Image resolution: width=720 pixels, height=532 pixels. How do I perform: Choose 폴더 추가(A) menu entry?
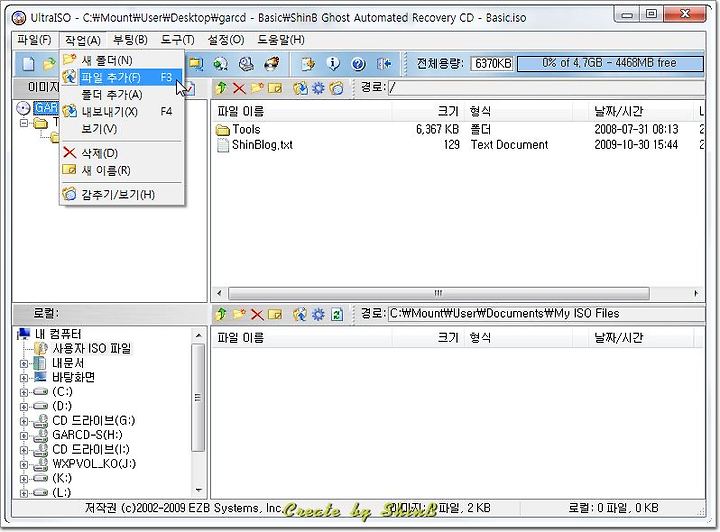tap(122, 95)
